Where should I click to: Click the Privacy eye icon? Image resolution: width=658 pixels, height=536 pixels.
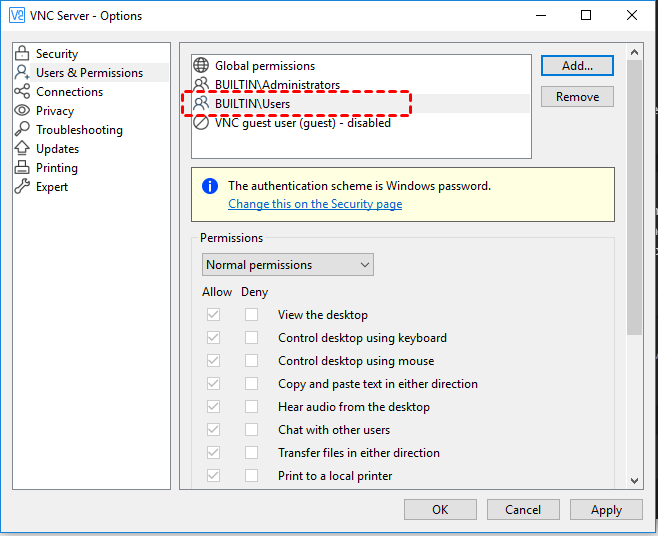point(22,111)
